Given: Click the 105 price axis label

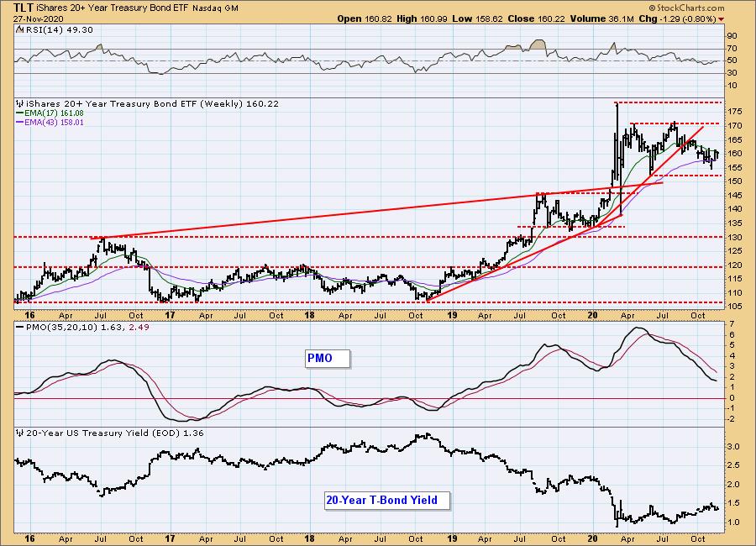Looking at the screenshot, I should tap(735, 307).
